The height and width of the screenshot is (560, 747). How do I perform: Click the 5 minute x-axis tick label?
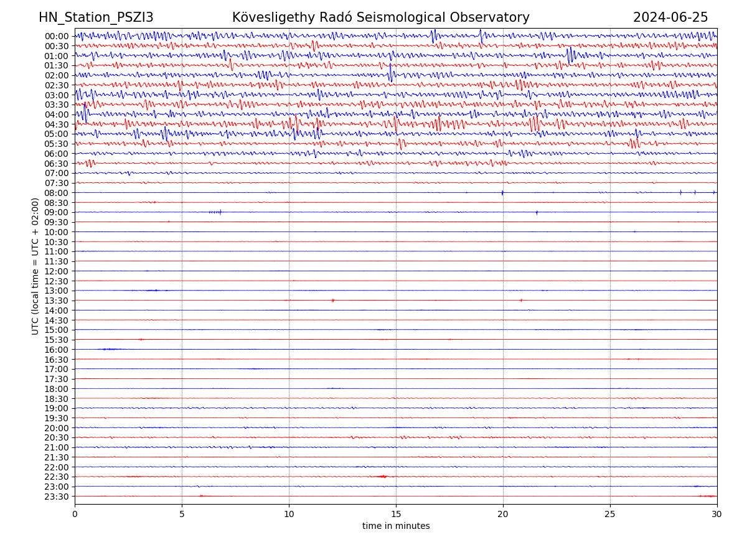click(182, 514)
